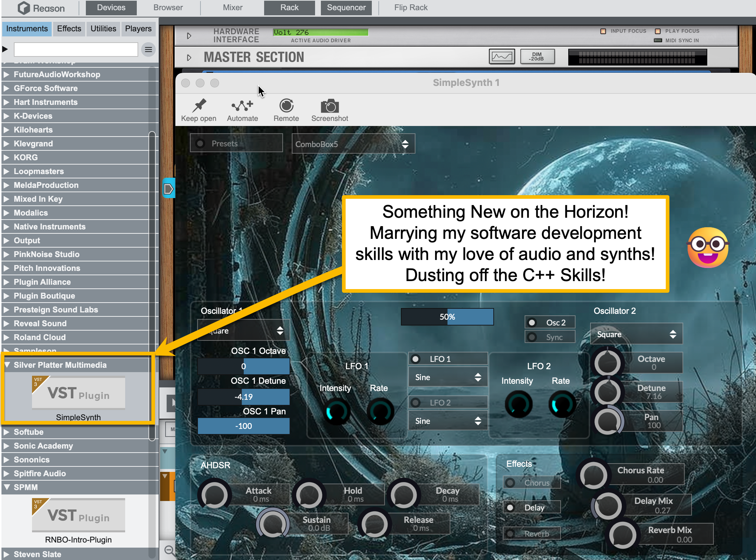
Task: Click the Oscillator 2 Pan knob
Action: pyautogui.click(x=607, y=421)
